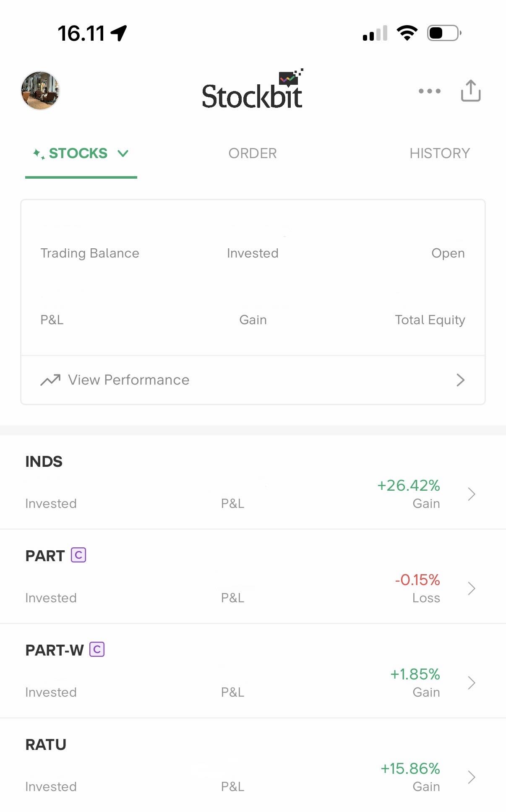Switch to the HISTORY tab
The width and height of the screenshot is (506, 812).
point(439,154)
